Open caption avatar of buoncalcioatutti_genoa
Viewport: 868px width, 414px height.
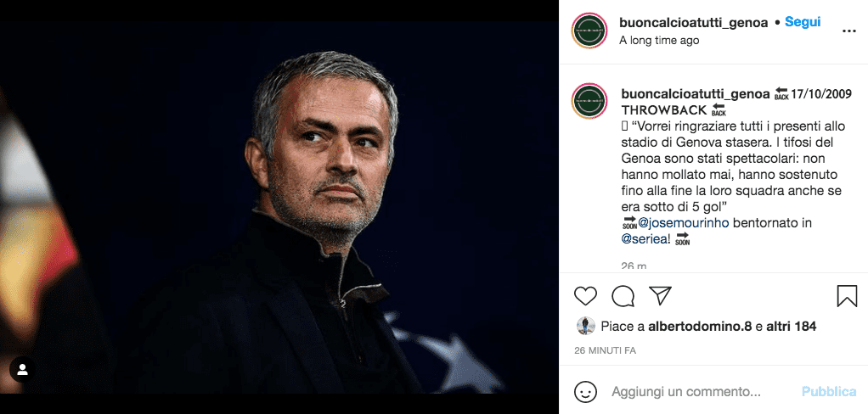pos(589,101)
